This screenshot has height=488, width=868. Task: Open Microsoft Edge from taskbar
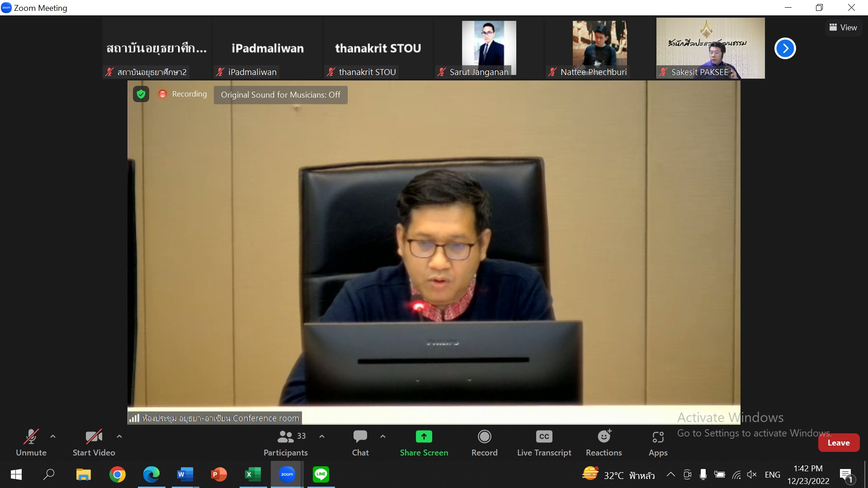click(151, 474)
